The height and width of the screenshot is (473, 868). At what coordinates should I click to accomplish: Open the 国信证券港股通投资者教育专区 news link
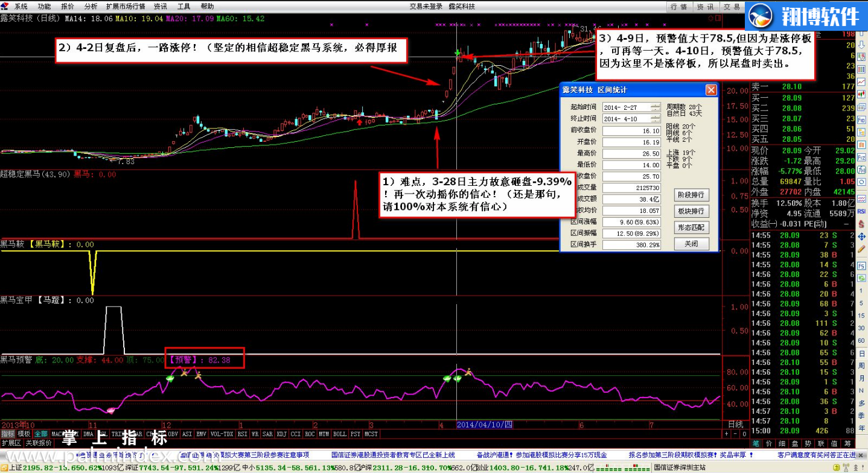[x=393, y=455]
